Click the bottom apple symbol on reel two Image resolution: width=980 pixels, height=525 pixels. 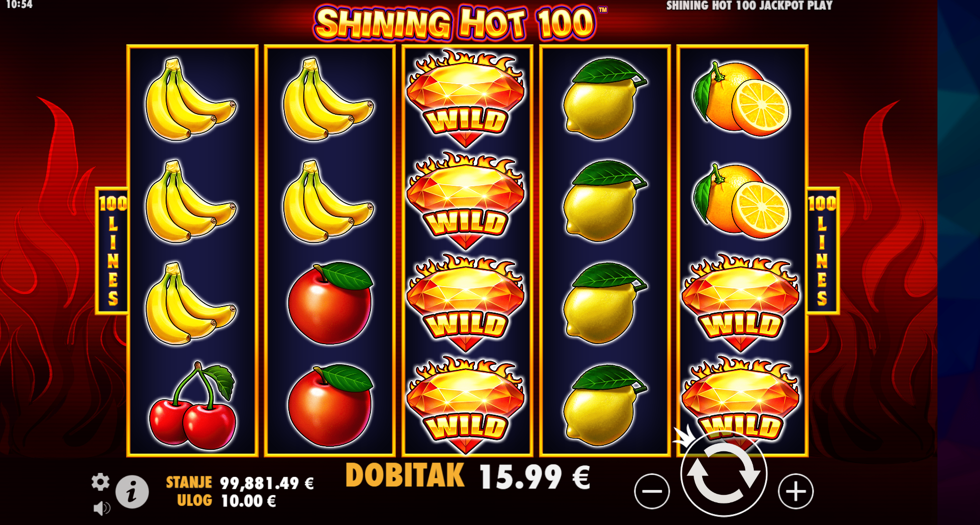coord(330,405)
